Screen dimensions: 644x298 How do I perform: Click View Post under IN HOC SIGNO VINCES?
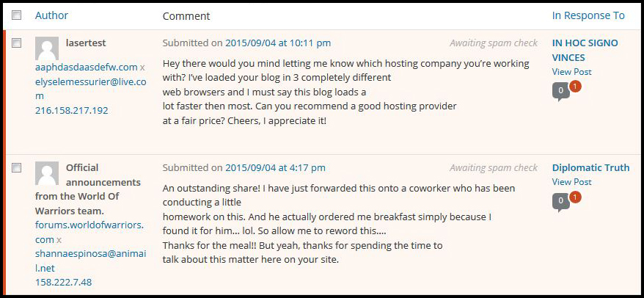571,72
